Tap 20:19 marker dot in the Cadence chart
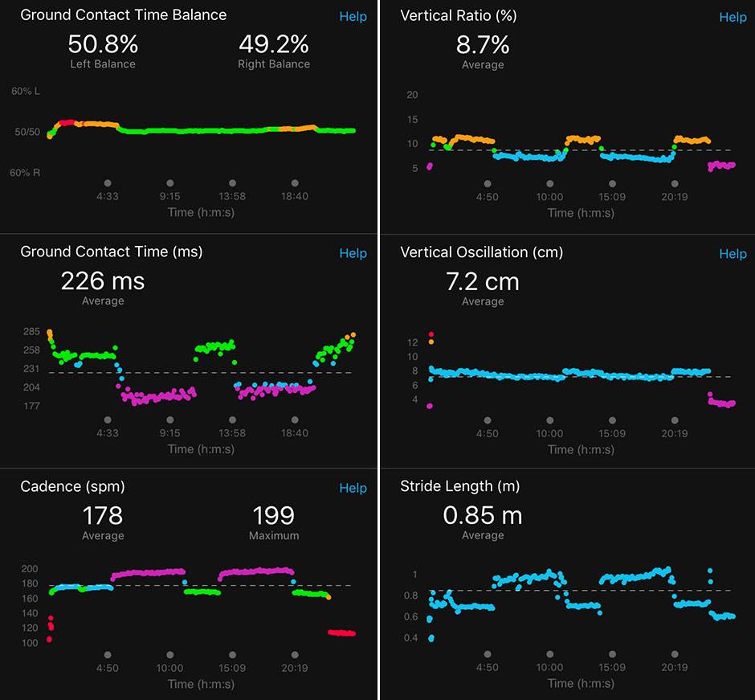This screenshot has height=700, width=755. 295,655
